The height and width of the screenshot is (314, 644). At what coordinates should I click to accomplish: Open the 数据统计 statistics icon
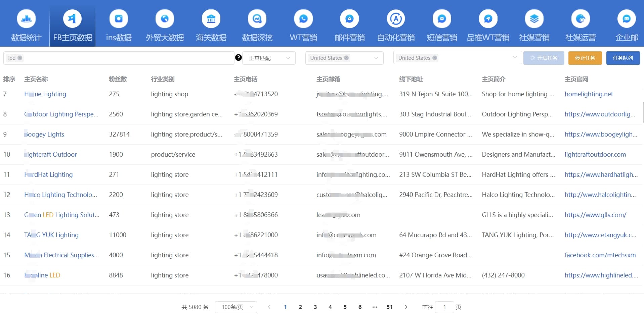click(26, 19)
